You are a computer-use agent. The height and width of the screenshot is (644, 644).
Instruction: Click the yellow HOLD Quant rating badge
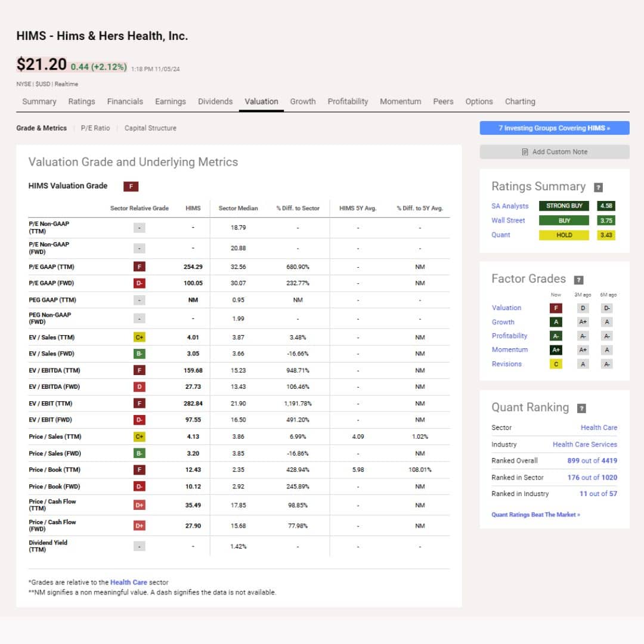coord(564,236)
